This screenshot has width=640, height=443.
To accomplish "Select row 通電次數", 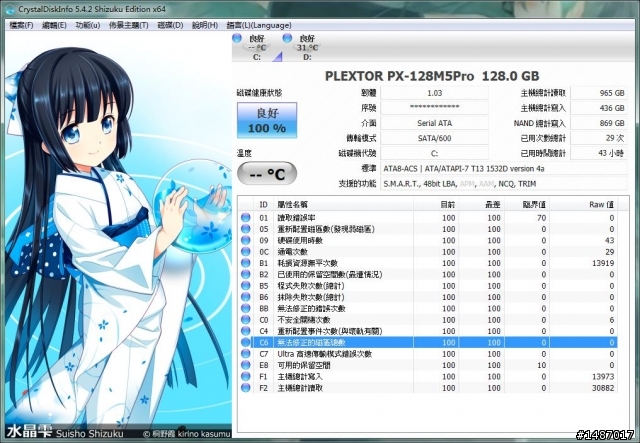I will pyautogui.click(x=427, y=252).
